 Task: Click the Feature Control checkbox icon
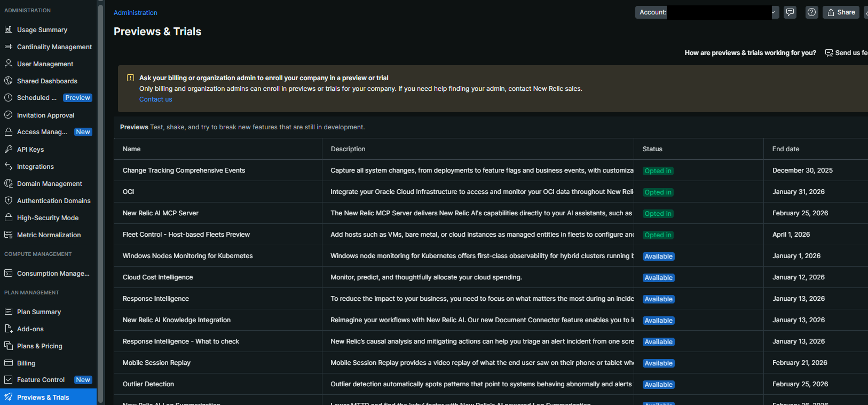(x=9, y=379)
